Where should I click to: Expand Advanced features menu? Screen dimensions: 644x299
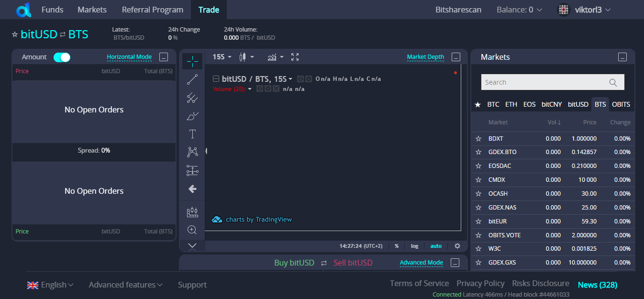pyautogui.click(x=126, y=285)
